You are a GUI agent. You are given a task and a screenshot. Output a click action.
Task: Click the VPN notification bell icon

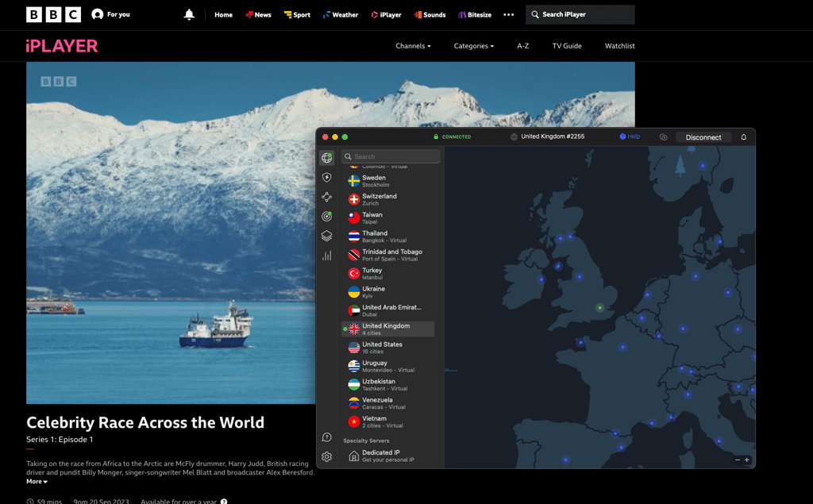[x=743, y=137]
